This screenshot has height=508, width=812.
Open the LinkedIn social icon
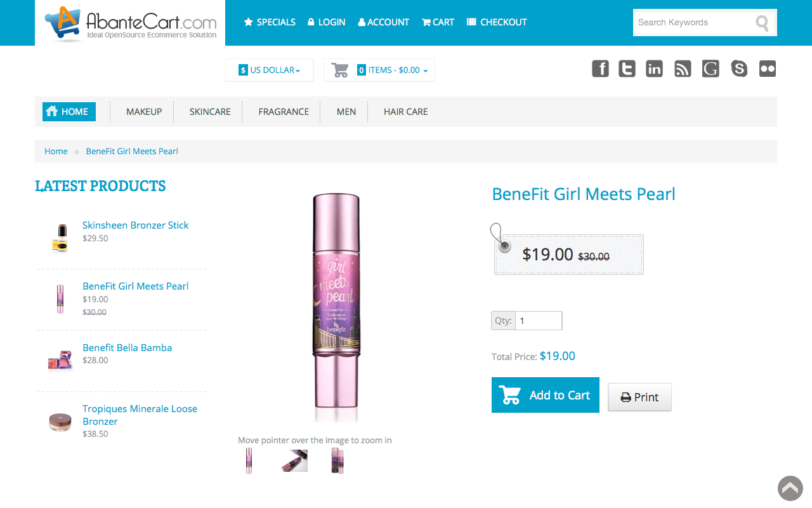(654, 69)
